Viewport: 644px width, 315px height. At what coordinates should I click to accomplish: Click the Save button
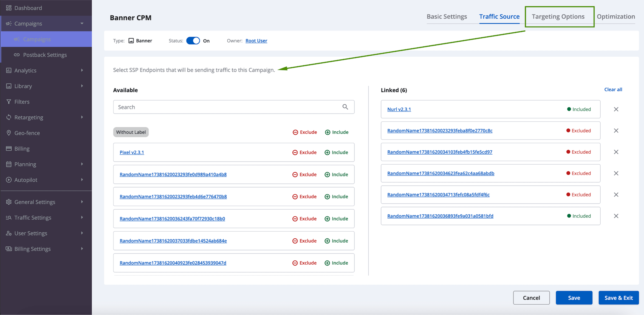(x=574, y=298)
